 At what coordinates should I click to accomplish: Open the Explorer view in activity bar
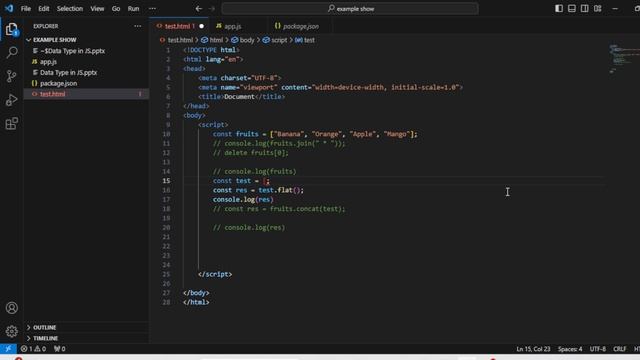pyautogui.click(x=12, y=29)
